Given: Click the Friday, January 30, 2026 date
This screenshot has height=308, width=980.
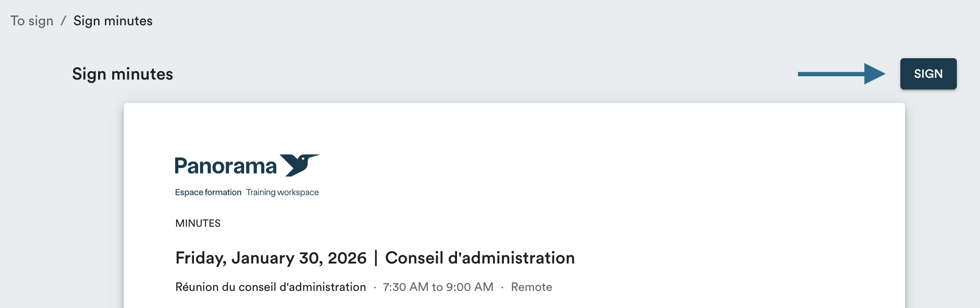Looking at the screenshot, I should pos(271,258).
